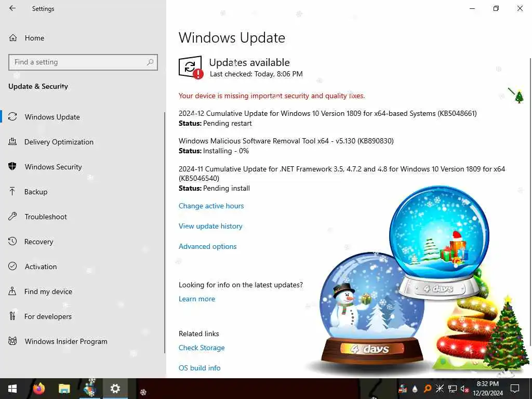Open the Windows Start menu

click(12, 389)
